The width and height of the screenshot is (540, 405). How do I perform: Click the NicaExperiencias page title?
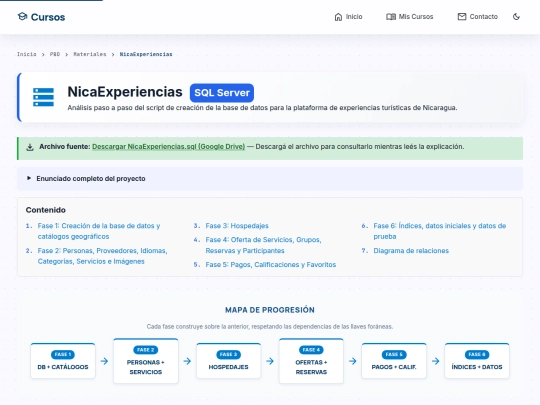point(125,92)
